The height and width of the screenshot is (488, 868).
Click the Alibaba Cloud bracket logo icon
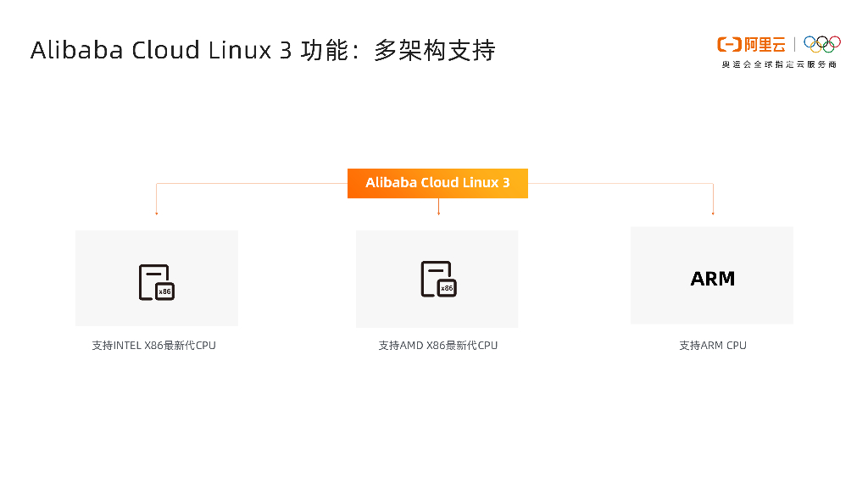(729, 44)
